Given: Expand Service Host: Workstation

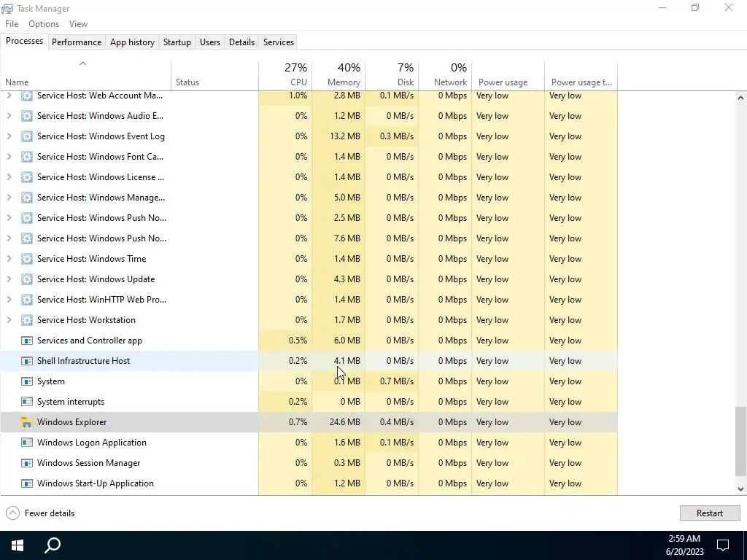Looking at the screenshot, I should pyautogui.click(x=9, y=320).
